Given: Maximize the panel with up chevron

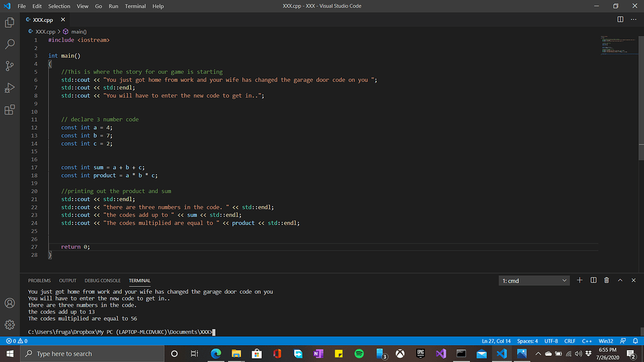Looking at the screenshot, I should 620,280.
